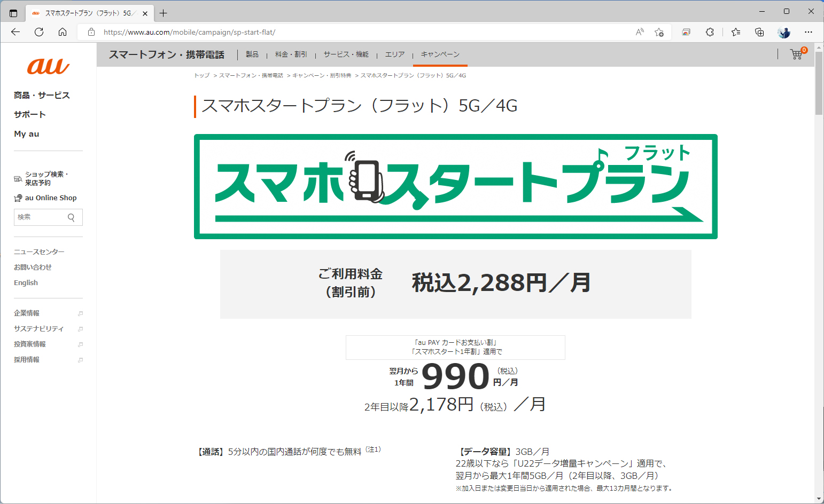Open favorites list icon
The image size is (824, 504).
coord(736,32)
